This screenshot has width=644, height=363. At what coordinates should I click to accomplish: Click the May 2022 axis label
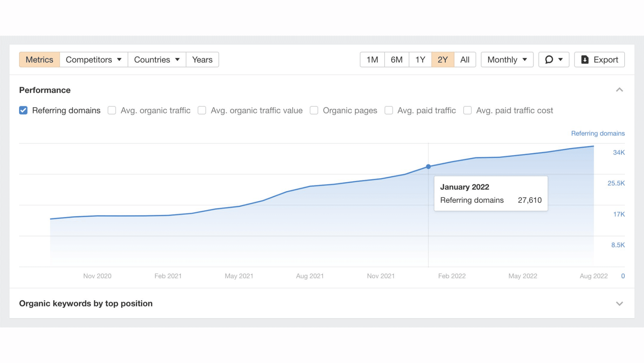coord(523,276)
